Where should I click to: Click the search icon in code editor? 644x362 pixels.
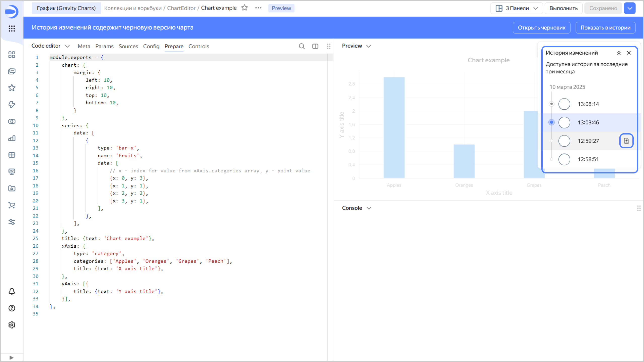coord(302,46)
